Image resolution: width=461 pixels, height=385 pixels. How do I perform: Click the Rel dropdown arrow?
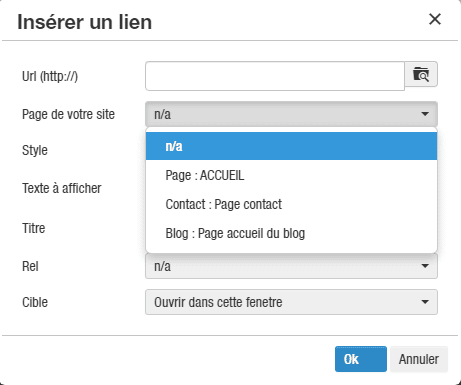pos(425,266)
